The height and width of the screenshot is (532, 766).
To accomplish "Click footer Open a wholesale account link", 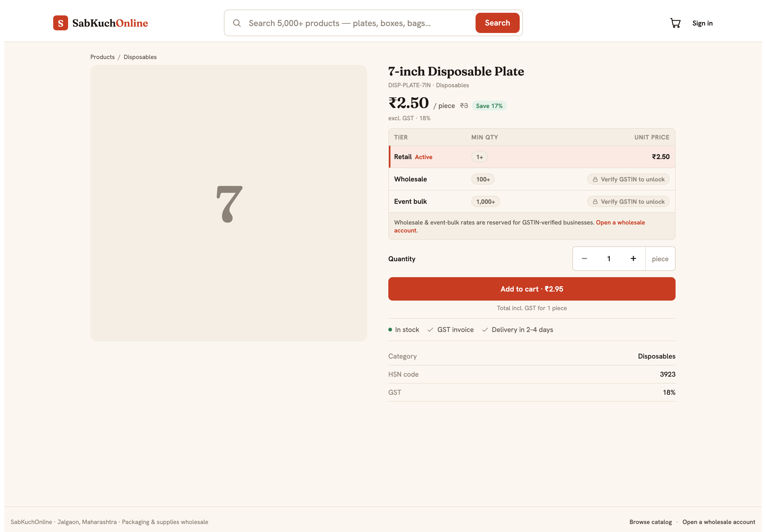I will coord(719,522).
